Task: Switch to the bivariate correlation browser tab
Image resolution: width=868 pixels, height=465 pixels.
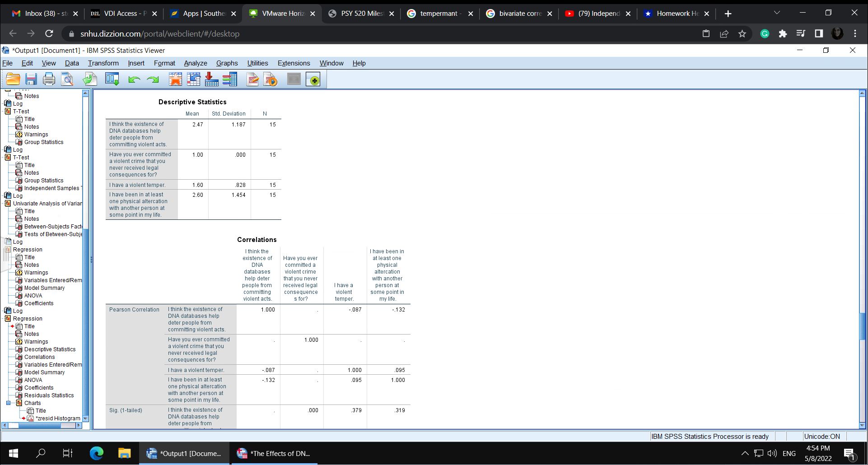Action: 518,14
